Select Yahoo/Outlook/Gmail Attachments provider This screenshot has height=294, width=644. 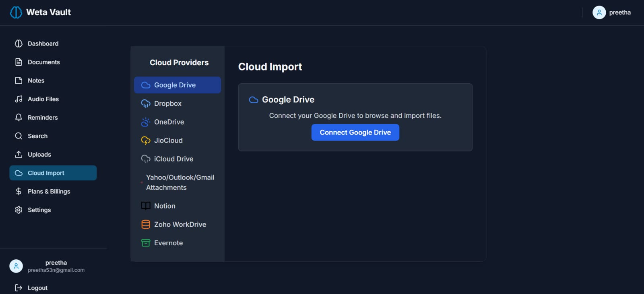(x=178, y=182)
